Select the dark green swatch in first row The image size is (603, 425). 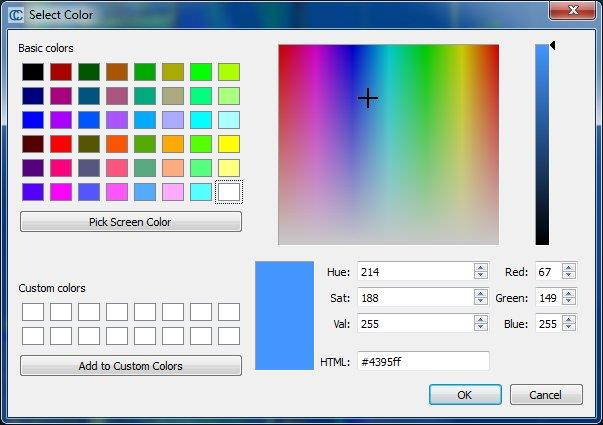pyautogui.click(x=89, y=72)
